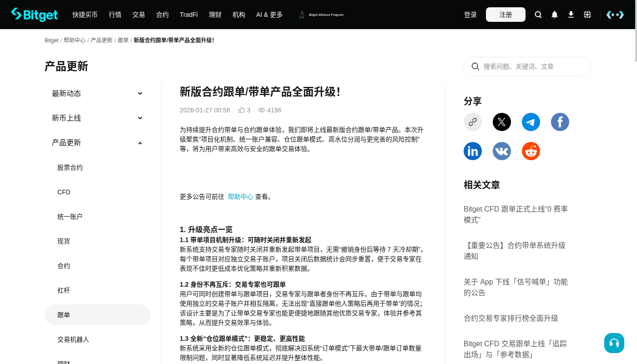Click the 登录 login link
This screenshot has height=364, width=637.
(470, 15)
